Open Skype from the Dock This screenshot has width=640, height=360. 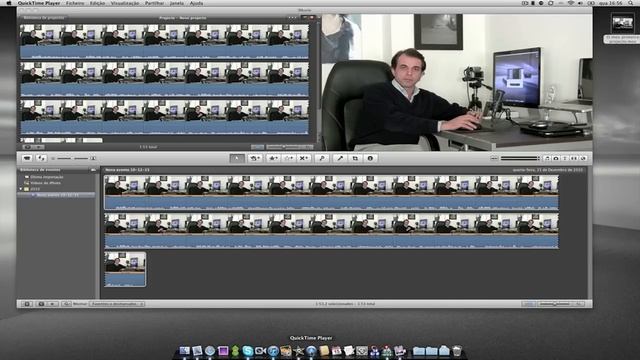pyautogui.click(x=247, y=351)
